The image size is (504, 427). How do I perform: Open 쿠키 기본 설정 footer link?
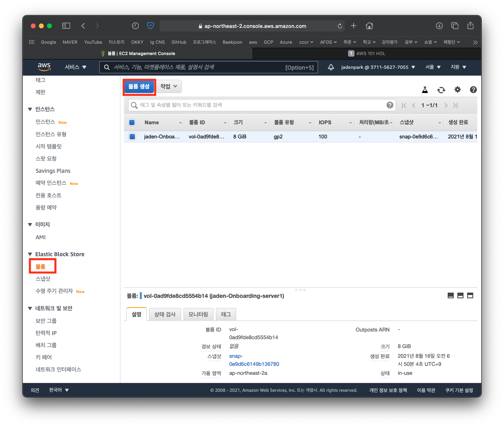tap(459, 390)
